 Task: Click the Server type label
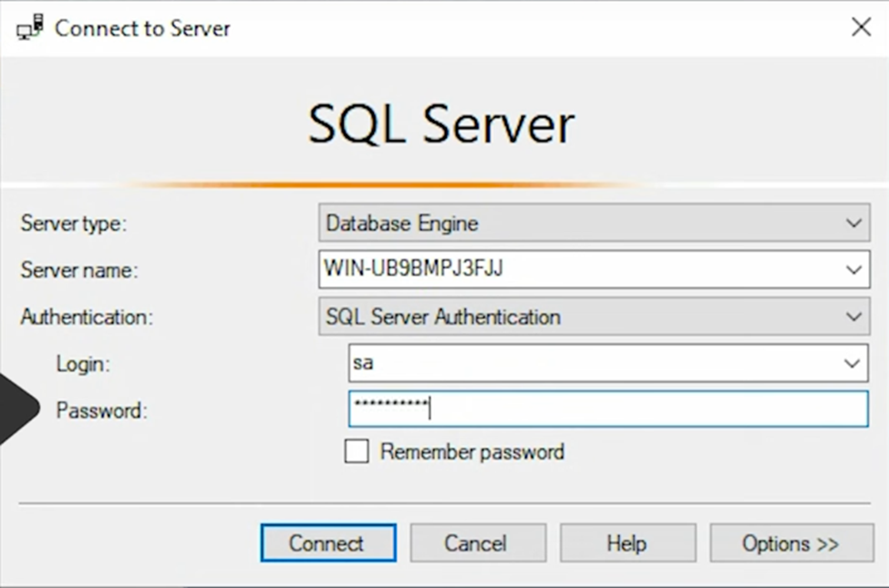[x=74, y=223]
